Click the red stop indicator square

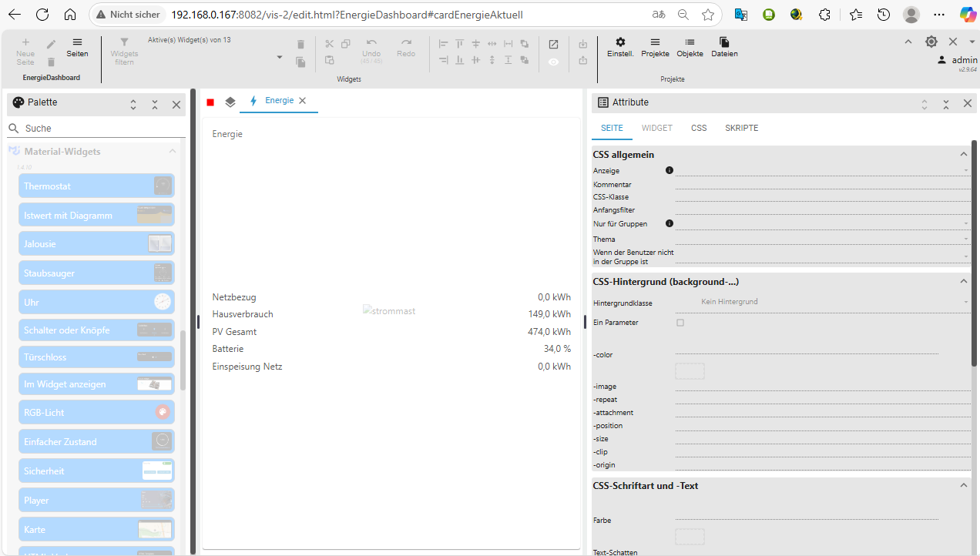point(210,102)
